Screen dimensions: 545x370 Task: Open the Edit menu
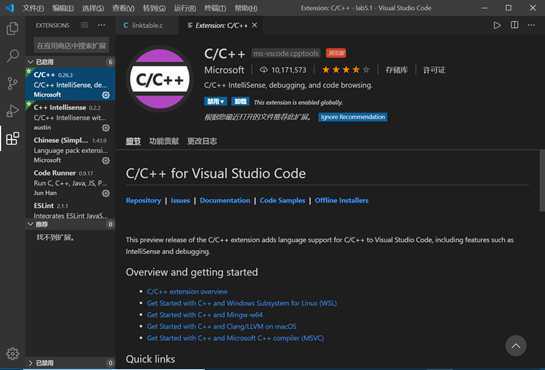click(63, 8)
